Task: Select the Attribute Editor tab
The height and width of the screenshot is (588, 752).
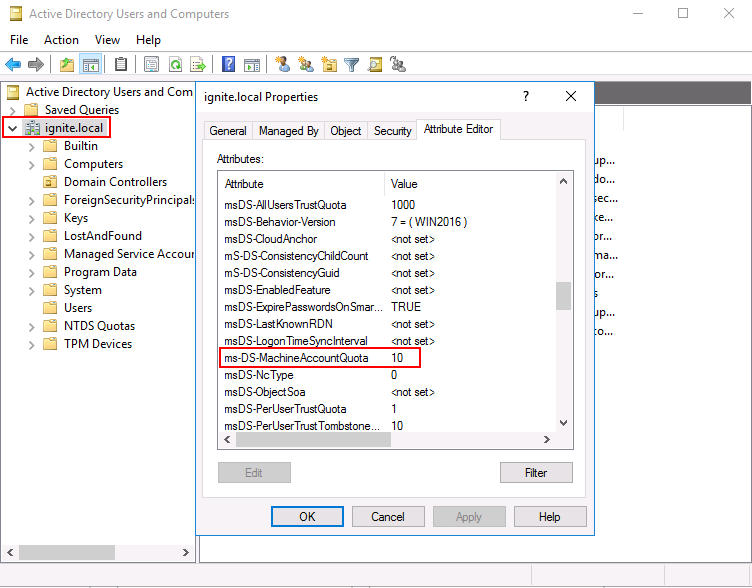Action: [458, 129]
